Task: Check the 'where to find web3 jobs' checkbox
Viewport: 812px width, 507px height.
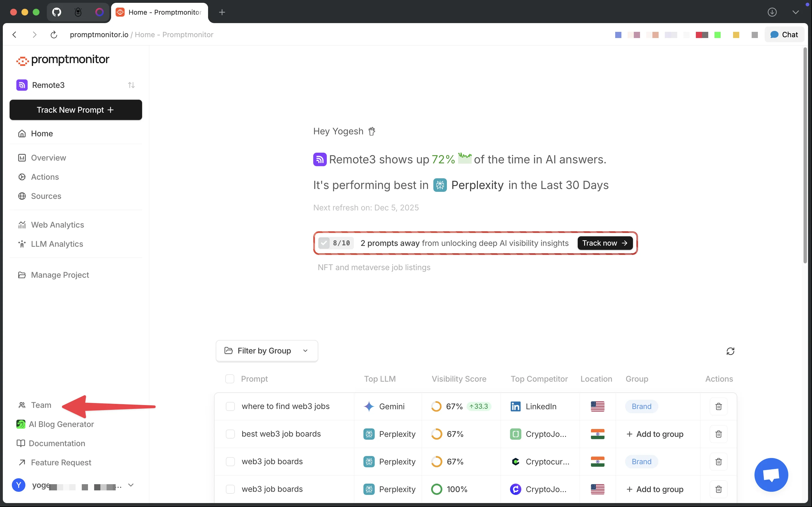Action: [230, 406]
